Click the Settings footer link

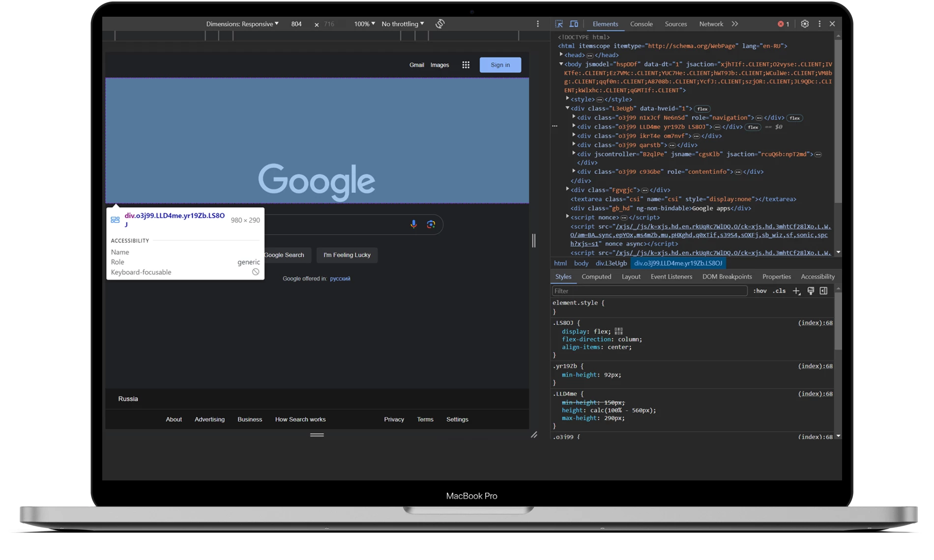(x=457, y=420)
